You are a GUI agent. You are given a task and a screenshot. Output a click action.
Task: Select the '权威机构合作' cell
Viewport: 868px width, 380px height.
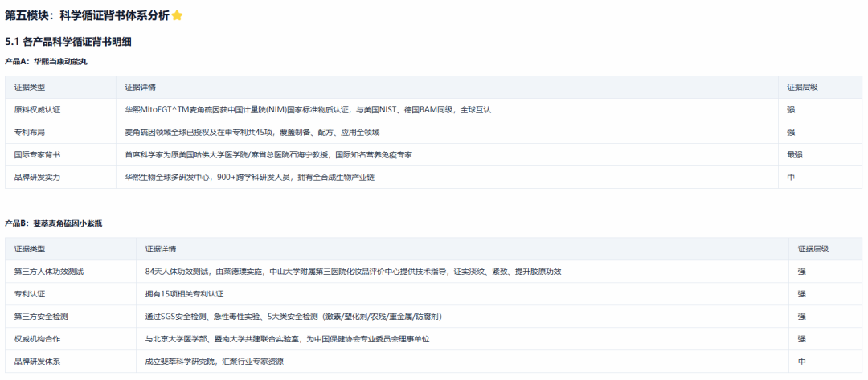[37, 338]
